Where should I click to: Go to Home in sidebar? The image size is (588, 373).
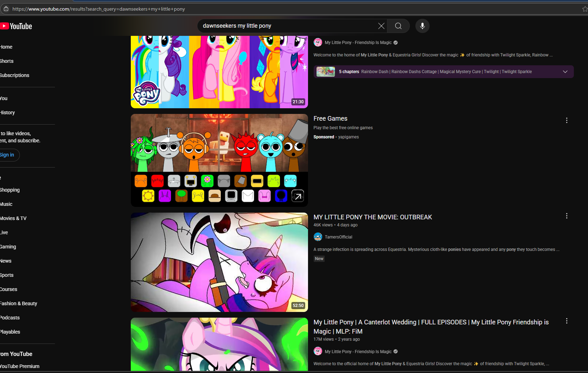[x=6, y=47]
